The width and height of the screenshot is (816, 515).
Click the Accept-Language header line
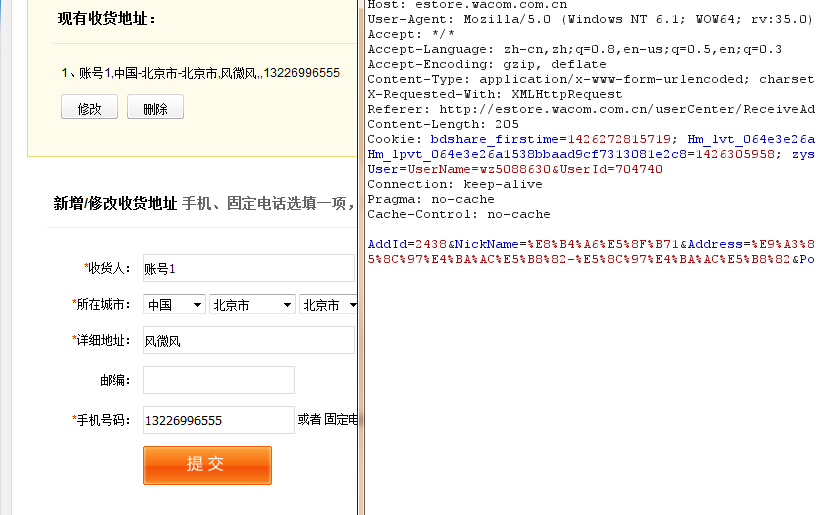coord(575,49)
